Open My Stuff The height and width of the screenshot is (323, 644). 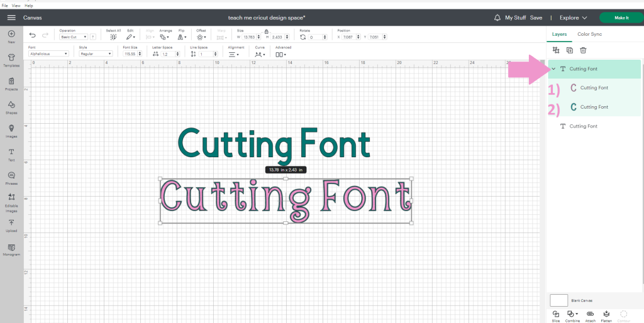pos(516,18)
